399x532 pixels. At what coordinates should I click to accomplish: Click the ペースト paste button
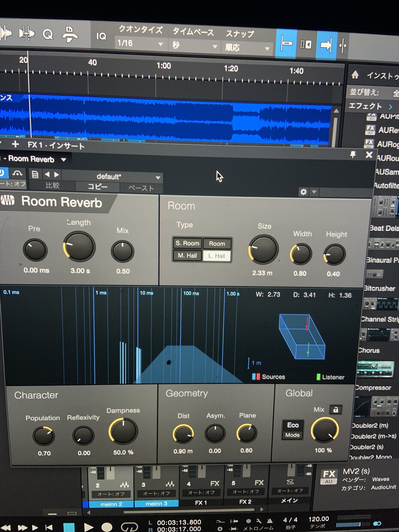(x=141, y=188)
